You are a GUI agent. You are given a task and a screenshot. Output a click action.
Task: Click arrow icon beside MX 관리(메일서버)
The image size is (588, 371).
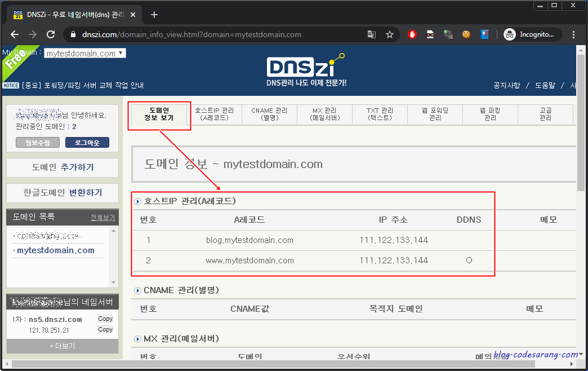pos(137,339)
